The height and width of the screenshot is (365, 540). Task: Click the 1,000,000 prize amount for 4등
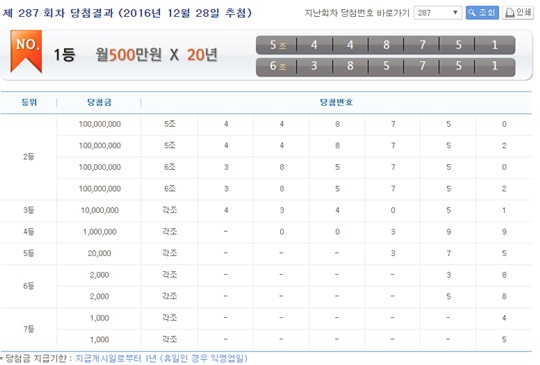(x=100, y=232)
